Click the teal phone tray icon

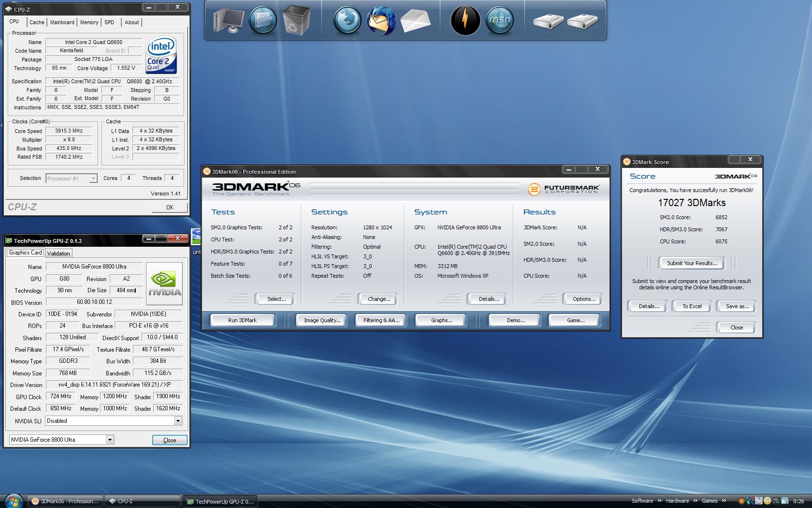[750, 501]
